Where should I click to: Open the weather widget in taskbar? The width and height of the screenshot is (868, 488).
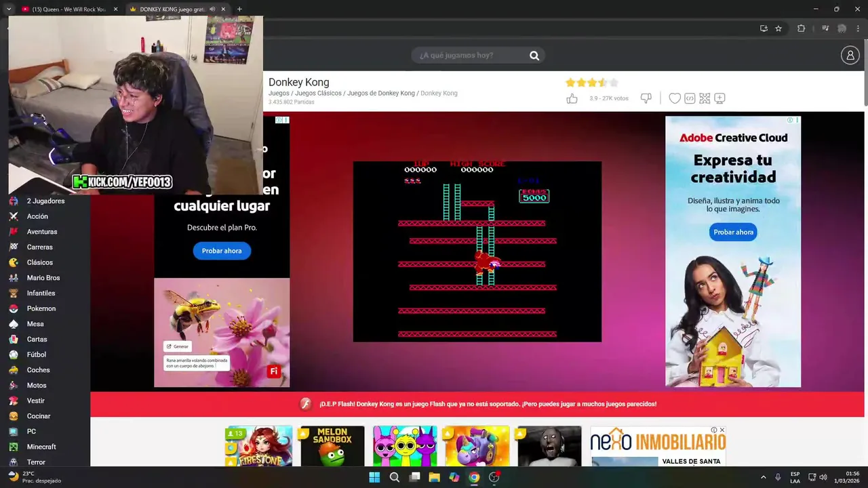[34, 477]
